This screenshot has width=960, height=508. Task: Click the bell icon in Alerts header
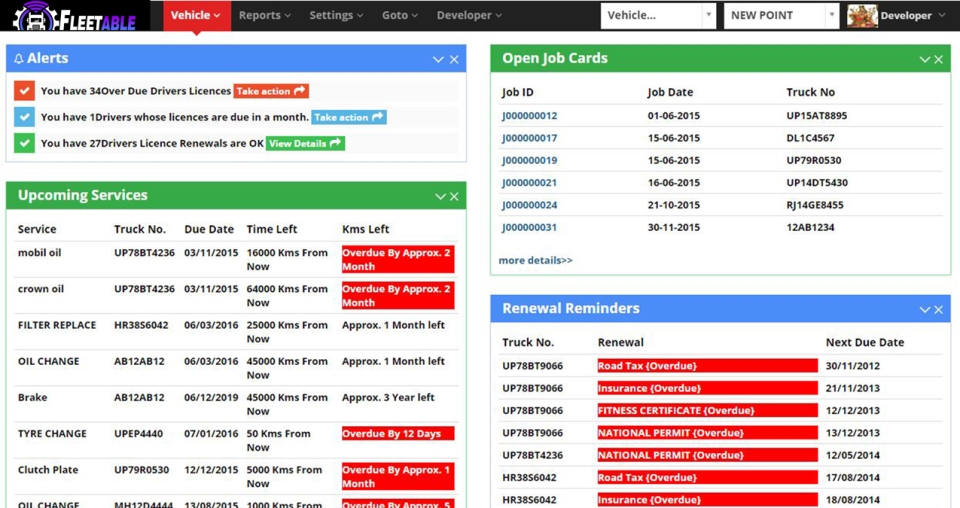(x=19, y=59)
